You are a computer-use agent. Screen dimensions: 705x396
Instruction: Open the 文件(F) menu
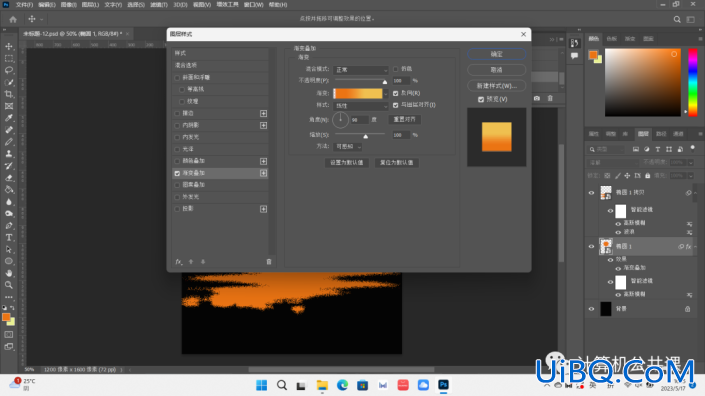pyautogui.click(x=24, y=4)
